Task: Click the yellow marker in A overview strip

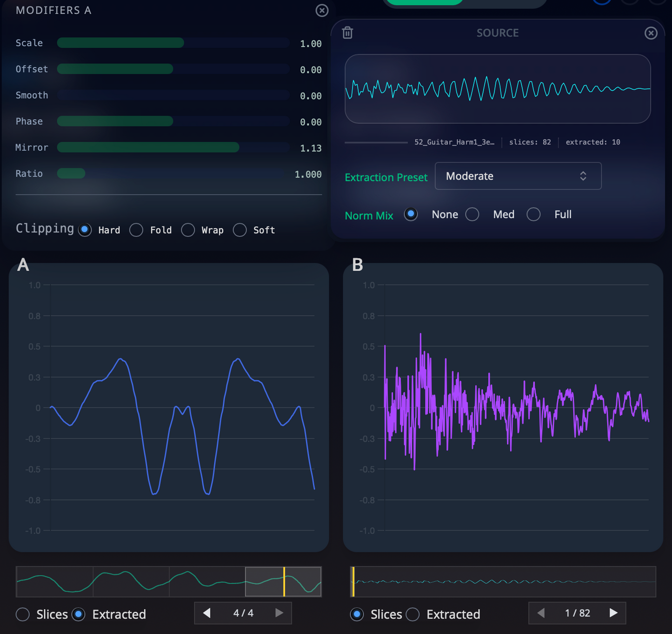Action: [x=284, y=581]
